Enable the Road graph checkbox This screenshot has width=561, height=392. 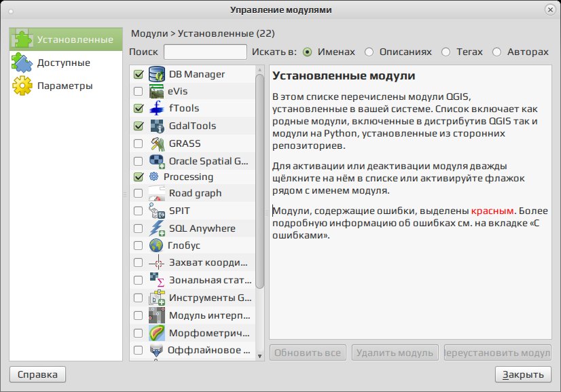click(x=138, y=194)
